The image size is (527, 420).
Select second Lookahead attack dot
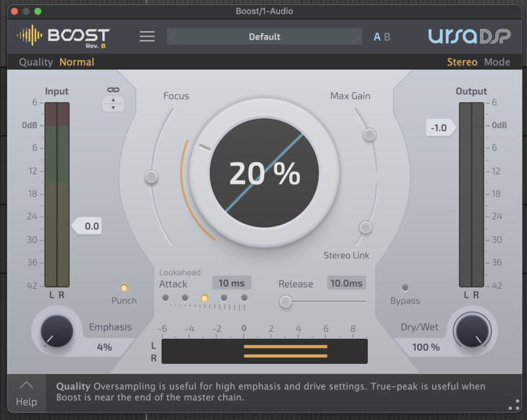pos(185,298)
